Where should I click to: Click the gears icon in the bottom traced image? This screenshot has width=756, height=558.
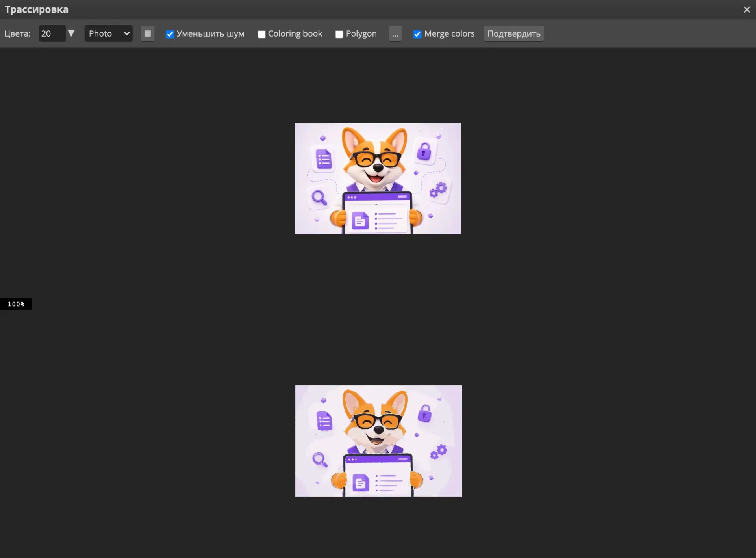pyautogui.click(x=439, y=452)
